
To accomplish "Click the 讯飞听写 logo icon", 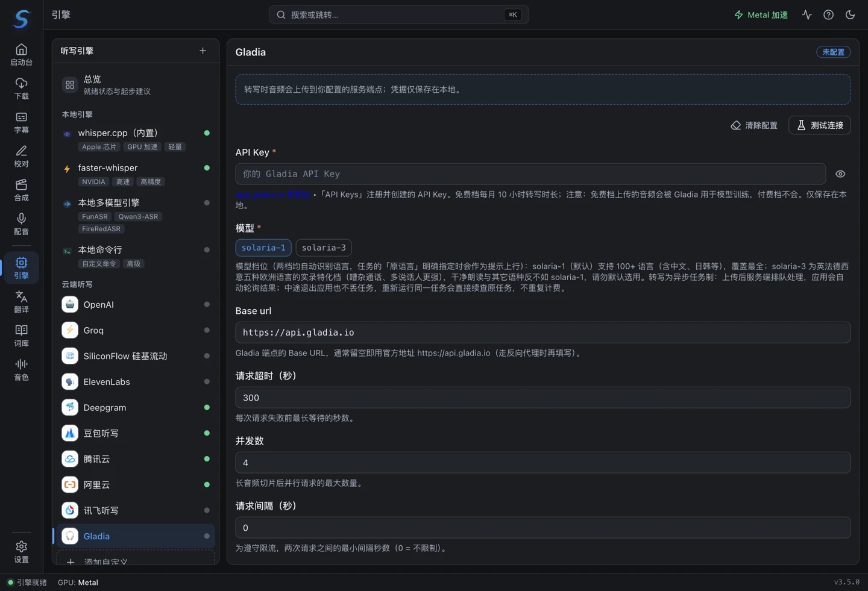I will [x=70, y=510].
